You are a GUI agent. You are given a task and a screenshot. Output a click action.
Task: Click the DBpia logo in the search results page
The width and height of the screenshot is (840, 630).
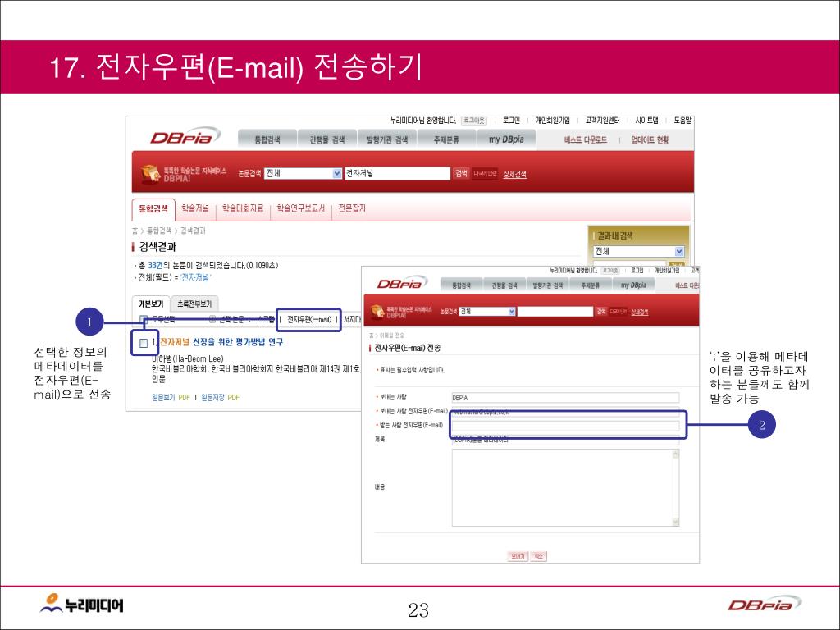[185, 136]
